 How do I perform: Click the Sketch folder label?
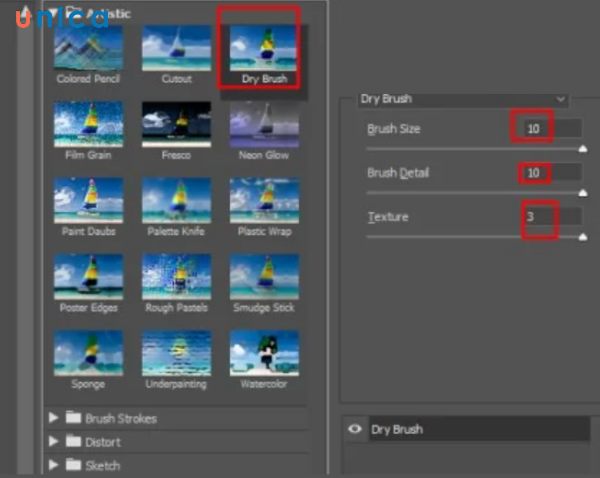tap(103, 466)
